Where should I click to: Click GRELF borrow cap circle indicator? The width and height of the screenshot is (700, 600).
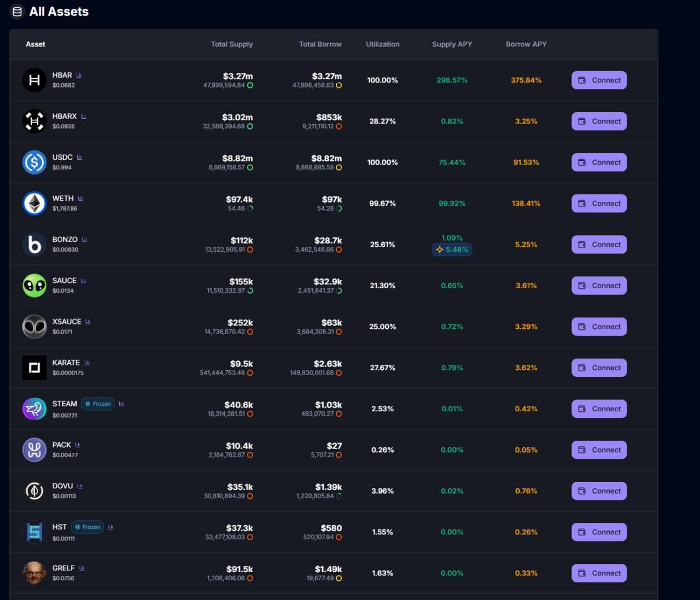(339, 578)
